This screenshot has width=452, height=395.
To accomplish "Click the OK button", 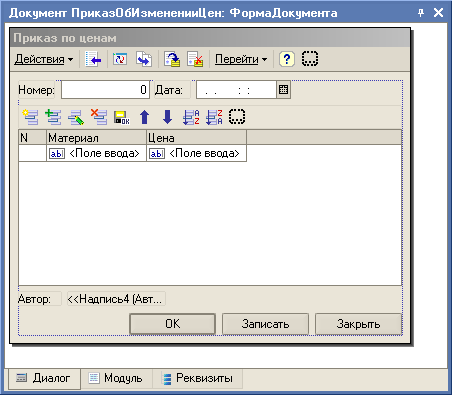I will click(172, 324).
